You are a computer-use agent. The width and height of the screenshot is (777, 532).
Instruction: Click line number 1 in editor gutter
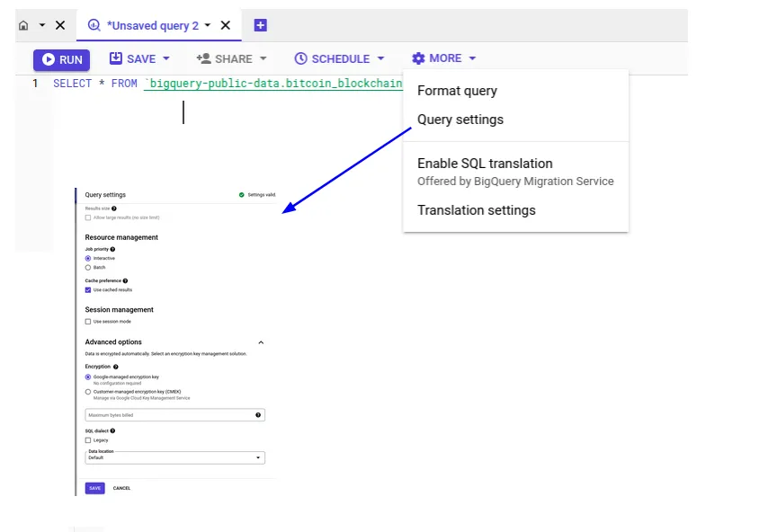coord(35,84)
